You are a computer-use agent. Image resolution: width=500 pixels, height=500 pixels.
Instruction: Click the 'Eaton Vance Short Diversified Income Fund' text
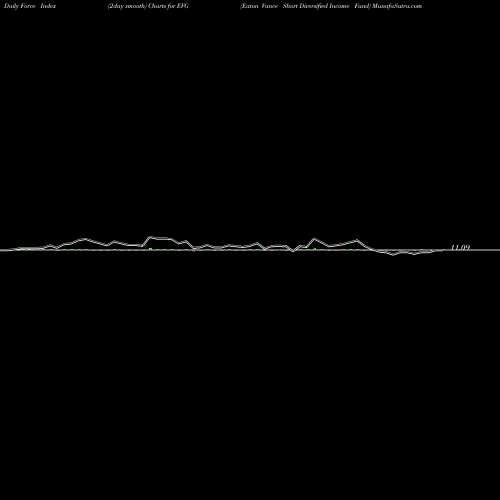305,6
